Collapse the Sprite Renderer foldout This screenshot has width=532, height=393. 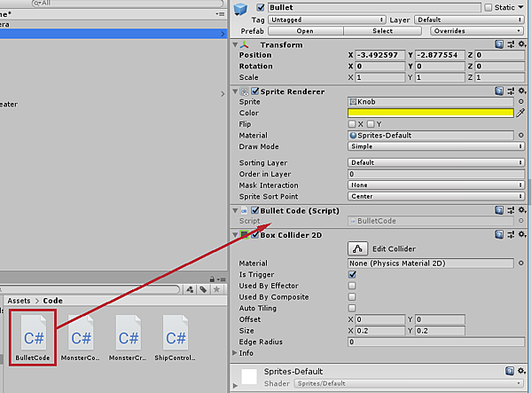[x=235, y=91]
